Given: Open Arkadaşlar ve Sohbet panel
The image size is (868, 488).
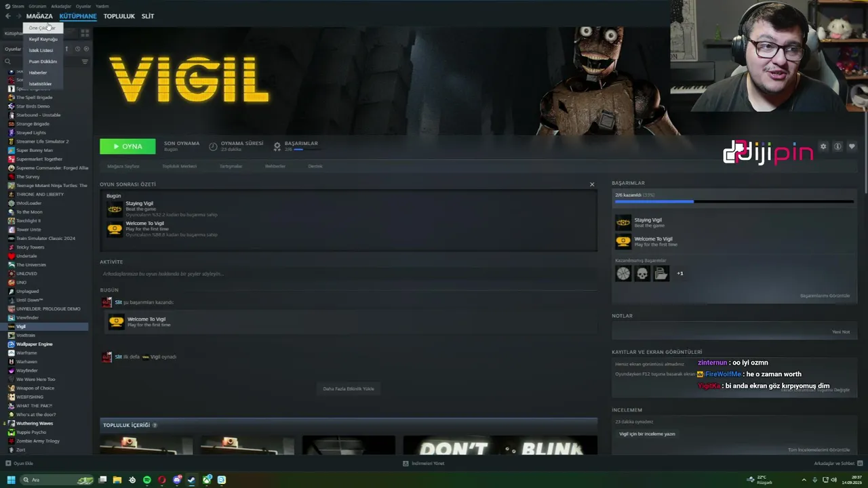Looking at the screenshot, I should tap(837, 464).
